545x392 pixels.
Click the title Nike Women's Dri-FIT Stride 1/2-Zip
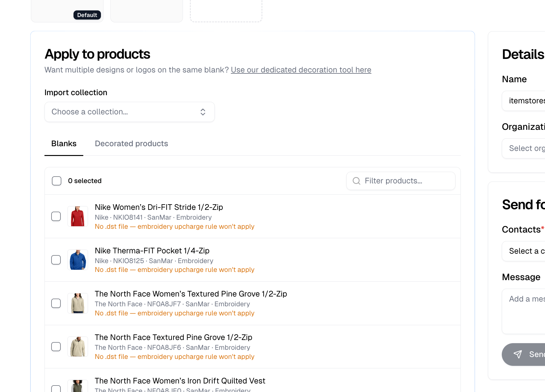(x=159, y=207)
